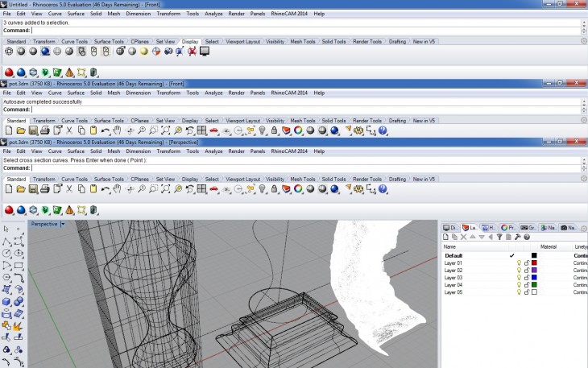Viewport: 588px width, 368px height.
Task: Open RhinoCAM 2014 menu in topmost window
Action: [288, 14]
